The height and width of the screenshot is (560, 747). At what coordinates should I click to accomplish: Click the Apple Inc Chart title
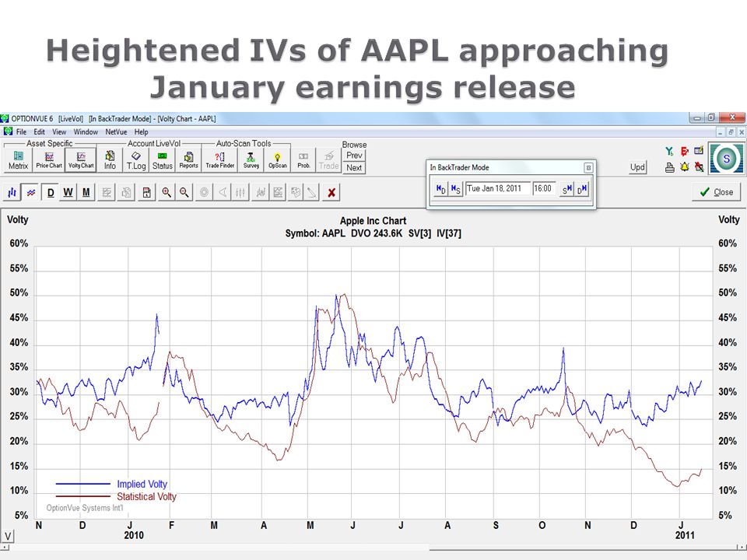click(373, 221)
